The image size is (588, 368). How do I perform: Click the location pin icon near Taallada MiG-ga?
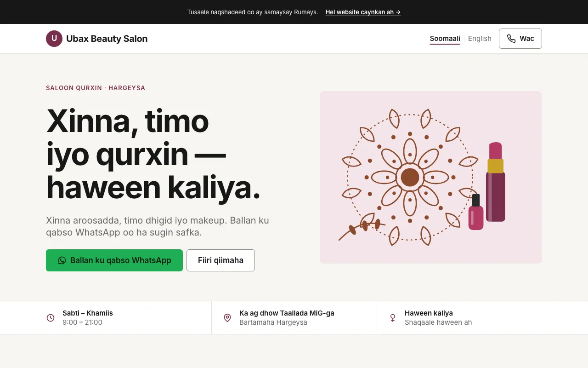[x=227, y=318]
